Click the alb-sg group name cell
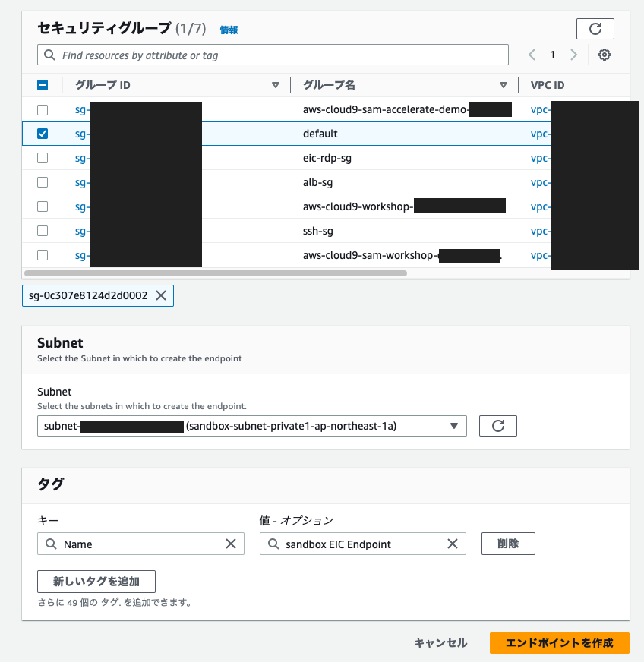This screenshot has height=662, width=644. 317,182
